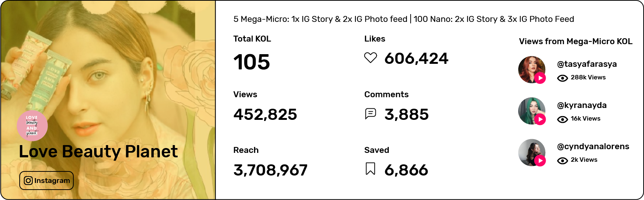This screenshot has height=200, width=644.
Task: Open the @tasyafarasya profile link
Action: [587, 64]
